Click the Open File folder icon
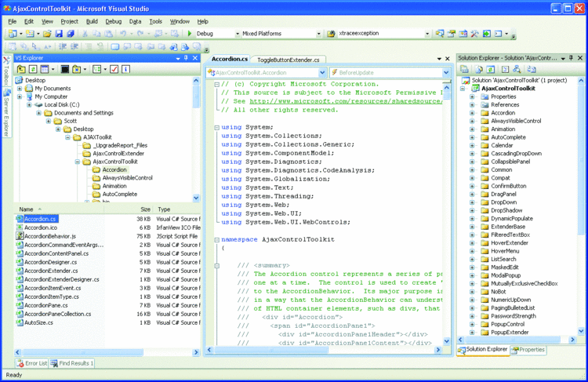Image resolution: width=588 pixels, height=382 pixels. [x=47, y=34]
